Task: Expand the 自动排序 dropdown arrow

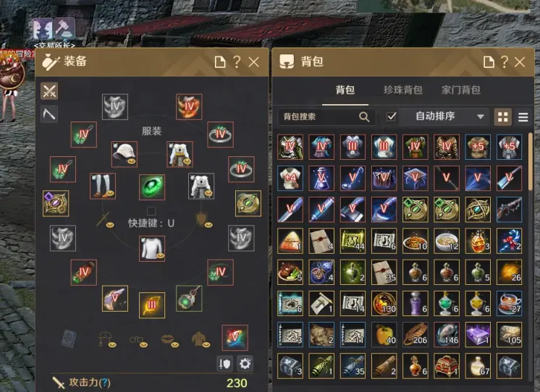Action: [481, 116]
